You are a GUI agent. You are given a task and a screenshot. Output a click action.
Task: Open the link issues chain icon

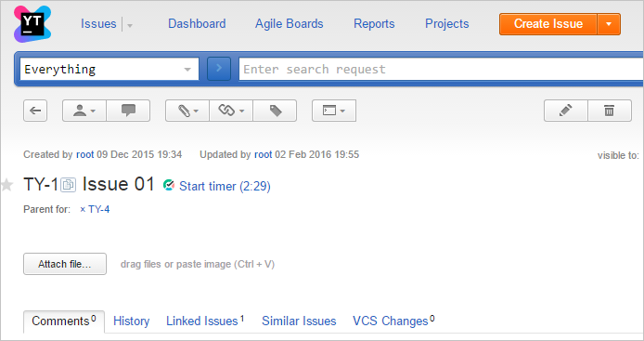pos(231,111)
